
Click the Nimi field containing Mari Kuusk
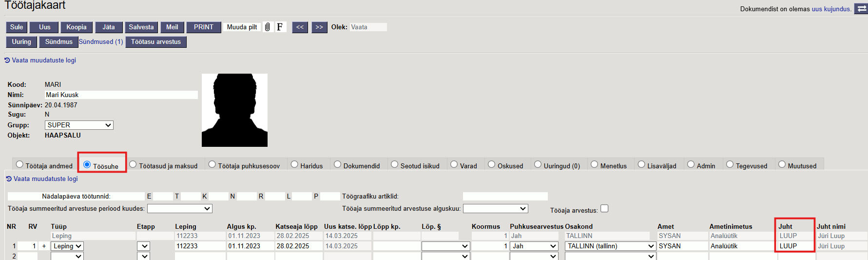121,95
